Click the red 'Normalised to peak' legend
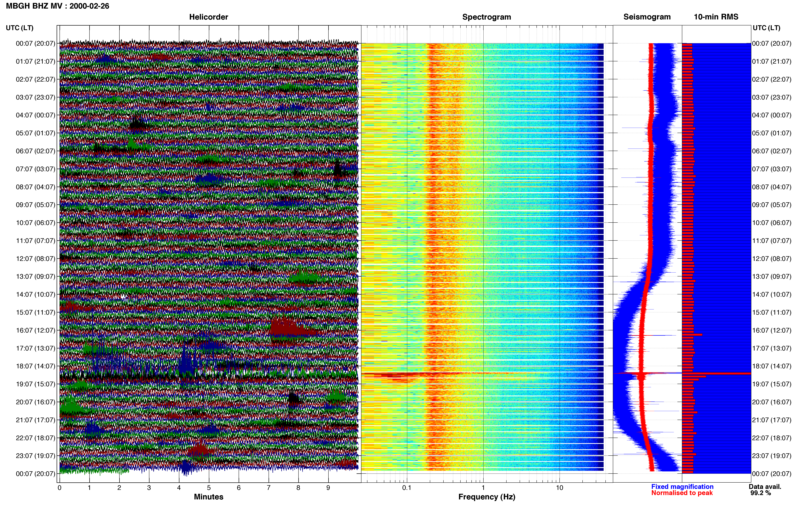 tap(682, 493)
